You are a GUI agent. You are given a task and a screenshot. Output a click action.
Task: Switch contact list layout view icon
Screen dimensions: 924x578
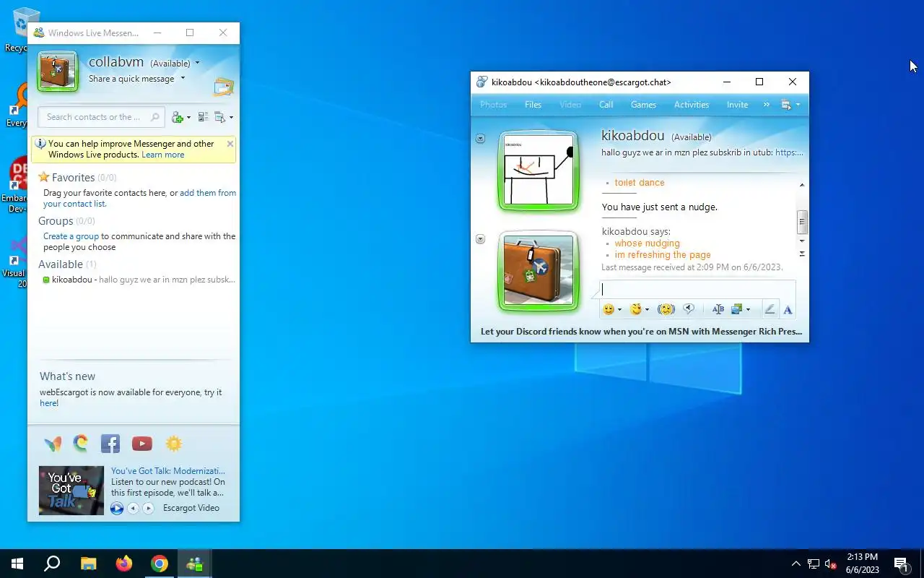point(203,117)
